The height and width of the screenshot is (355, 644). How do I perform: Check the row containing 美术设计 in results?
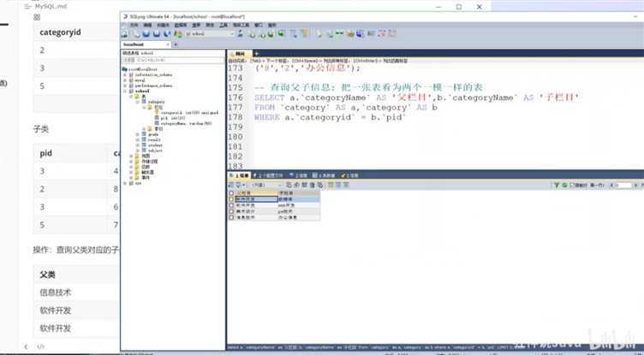pyautogui.click(x=231, y=211)
